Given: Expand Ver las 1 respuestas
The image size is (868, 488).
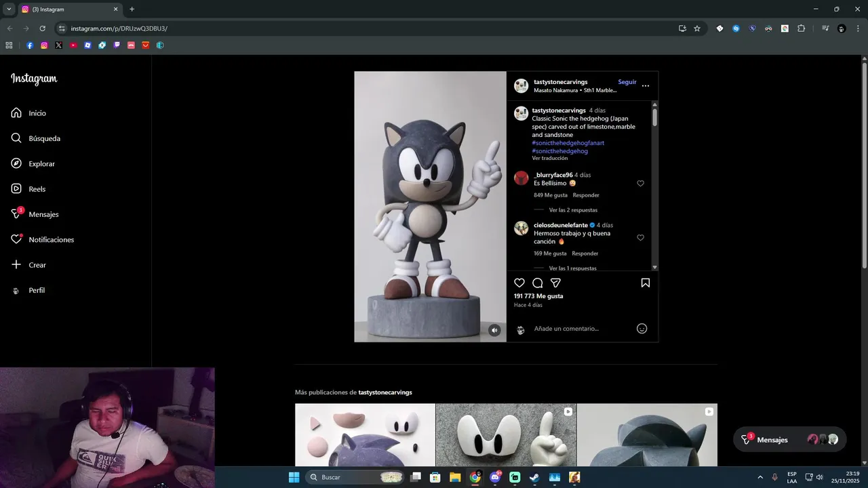Looking at the screenshot, I should pyautogui.click(x=573, y=268).
